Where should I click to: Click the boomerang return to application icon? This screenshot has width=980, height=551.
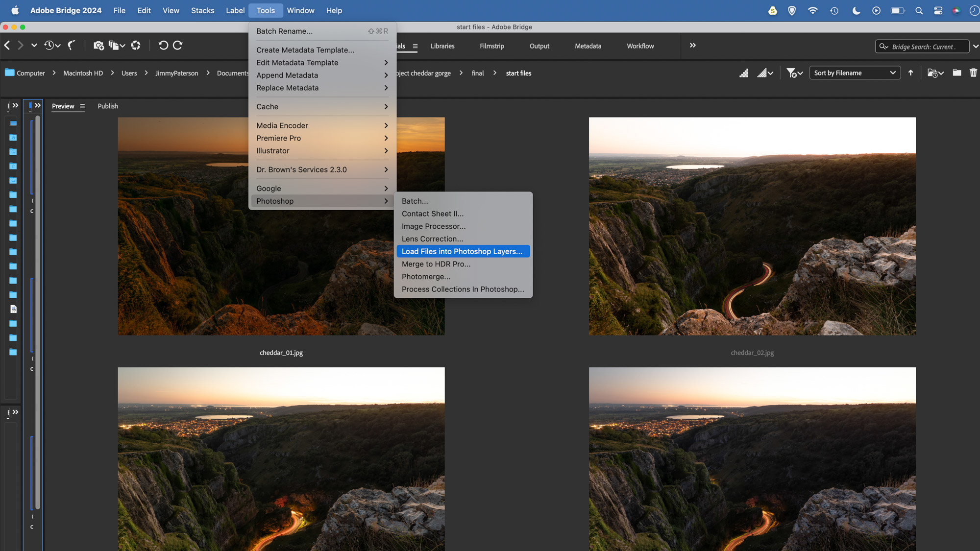pos(72,45)
